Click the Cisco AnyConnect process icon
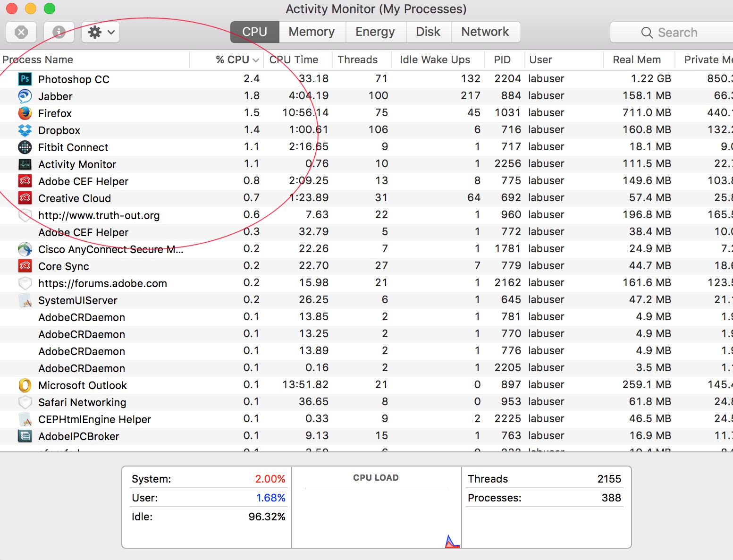This screenshot has height=560, width=733. tap(25, 249)
